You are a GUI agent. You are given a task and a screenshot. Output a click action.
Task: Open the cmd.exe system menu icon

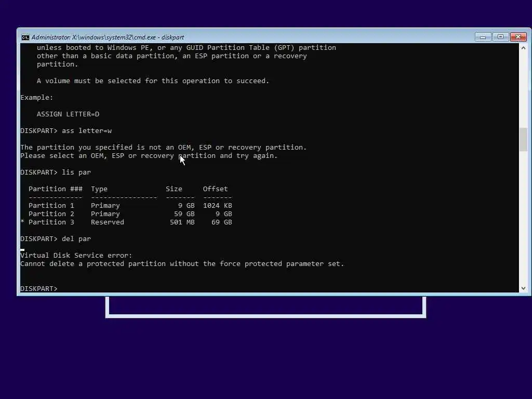pos(25,37)
